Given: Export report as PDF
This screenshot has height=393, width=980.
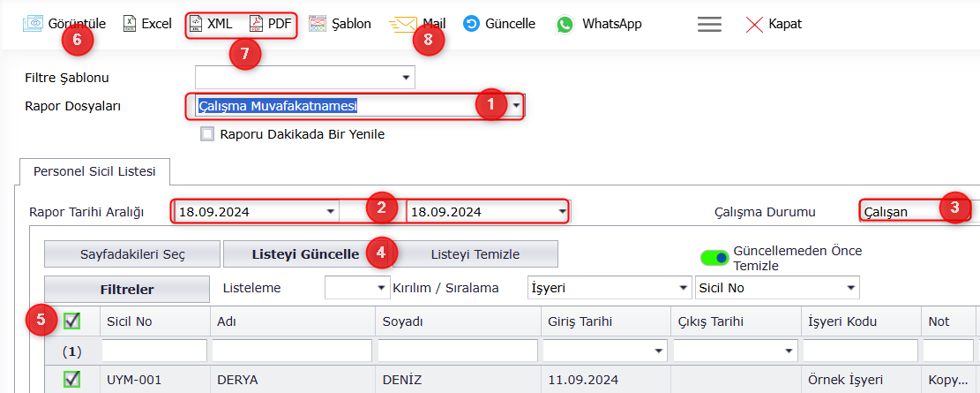Looking at the screenshot, I should coord(257,25).
